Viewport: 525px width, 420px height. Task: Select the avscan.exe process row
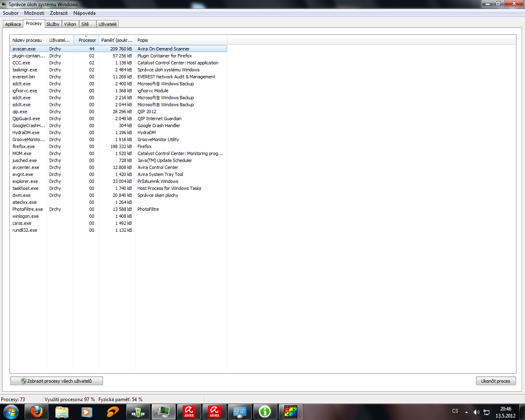pos(119,49)
